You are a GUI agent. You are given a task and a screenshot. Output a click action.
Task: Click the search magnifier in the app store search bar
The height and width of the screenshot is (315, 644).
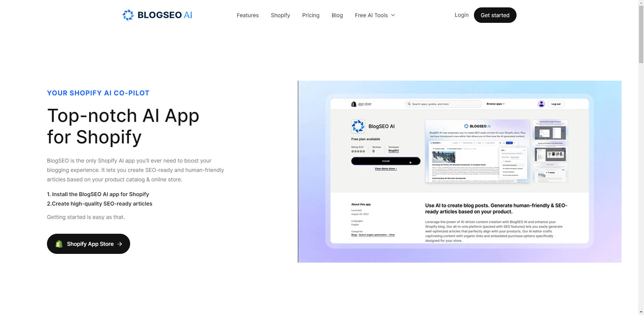(409, 104)
